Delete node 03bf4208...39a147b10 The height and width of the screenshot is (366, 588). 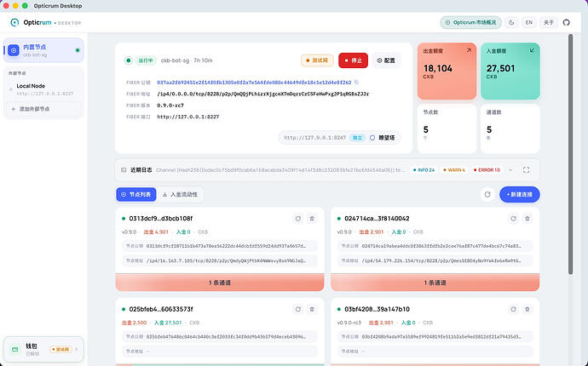pos(527,309)
